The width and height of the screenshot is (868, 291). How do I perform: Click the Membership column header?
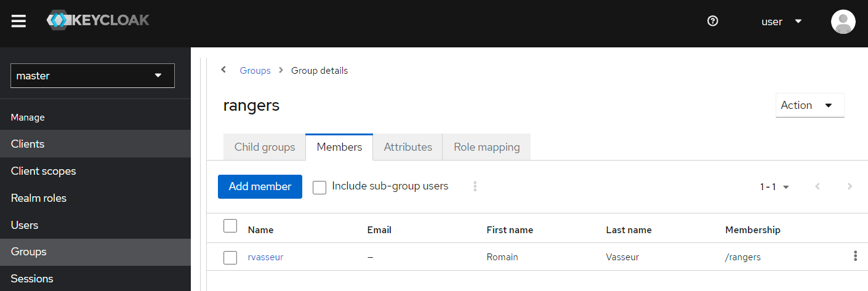(753, 230)
